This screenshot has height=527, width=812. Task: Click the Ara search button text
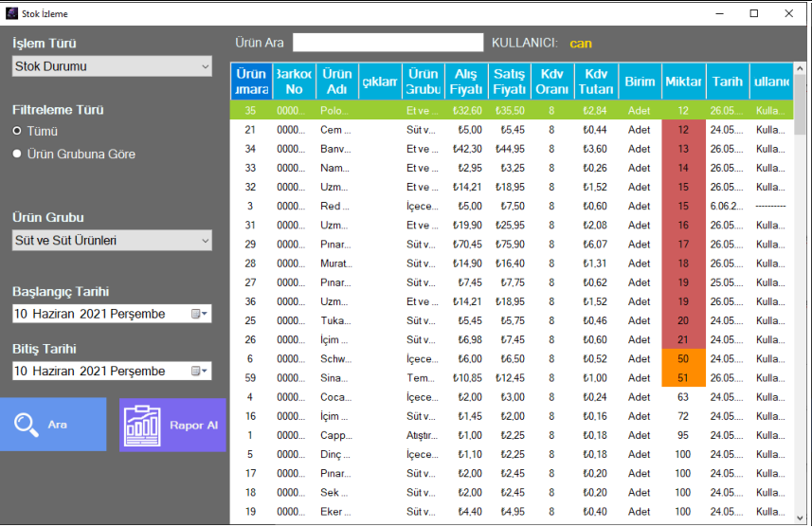coord(58,426)
